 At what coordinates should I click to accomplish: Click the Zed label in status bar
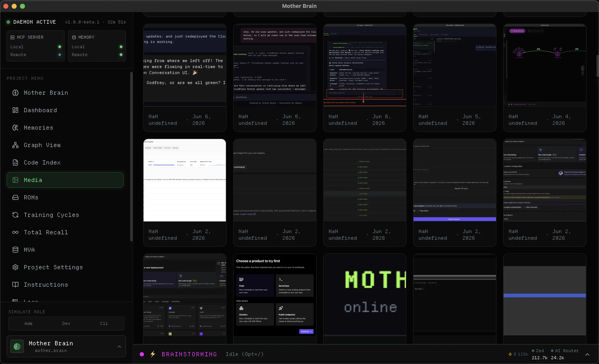(540, 351)
